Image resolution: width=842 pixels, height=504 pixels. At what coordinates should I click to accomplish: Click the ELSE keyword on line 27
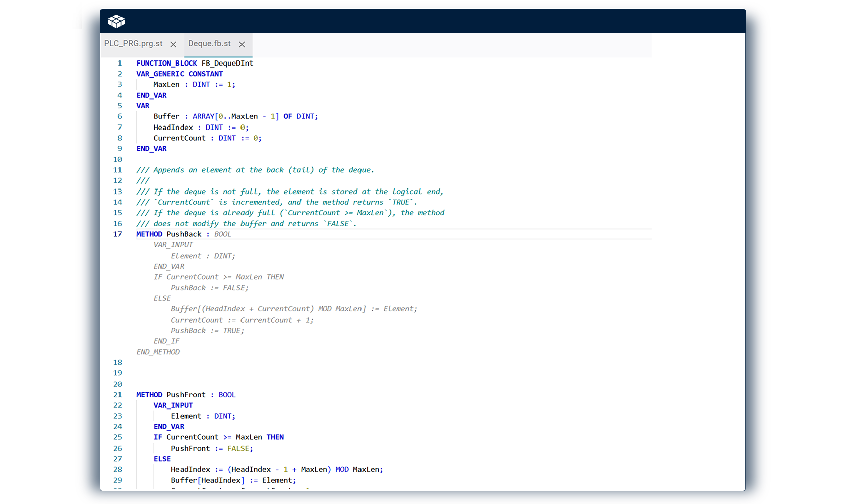point(162,459)
